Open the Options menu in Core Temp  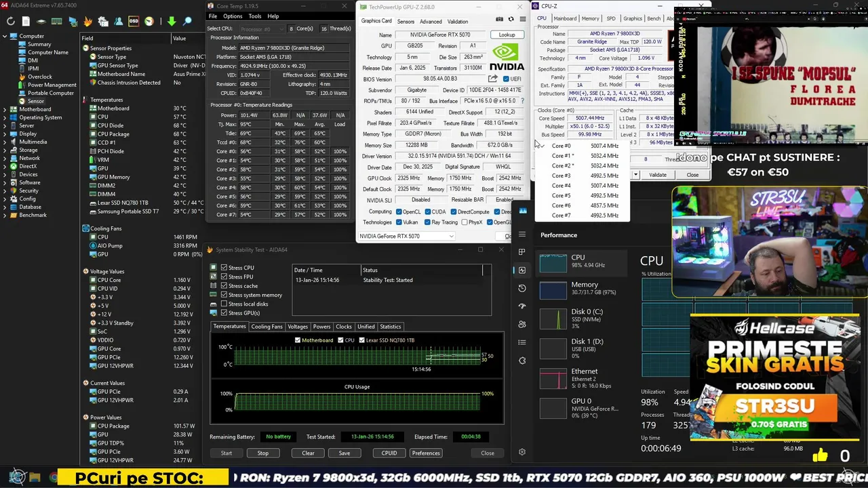tap(233, 16)
